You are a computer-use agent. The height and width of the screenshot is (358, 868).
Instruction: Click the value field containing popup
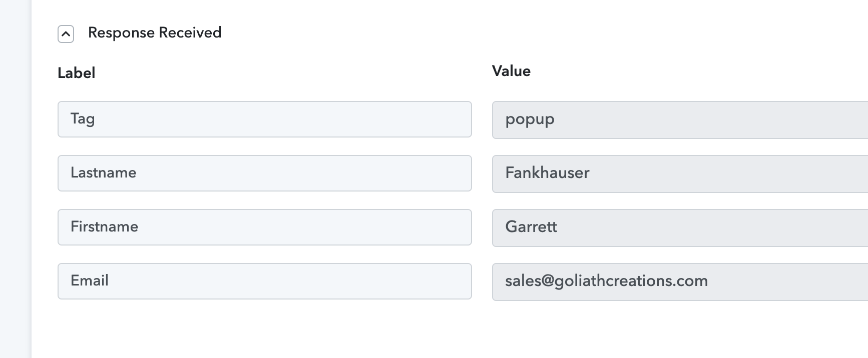click(x=680, y=120)
